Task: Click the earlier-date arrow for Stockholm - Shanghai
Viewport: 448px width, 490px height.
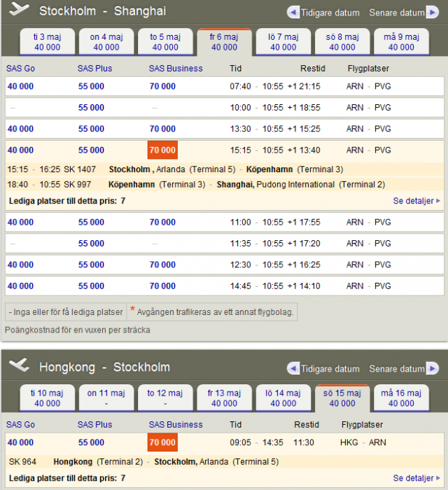Action: tap(293, 13)
